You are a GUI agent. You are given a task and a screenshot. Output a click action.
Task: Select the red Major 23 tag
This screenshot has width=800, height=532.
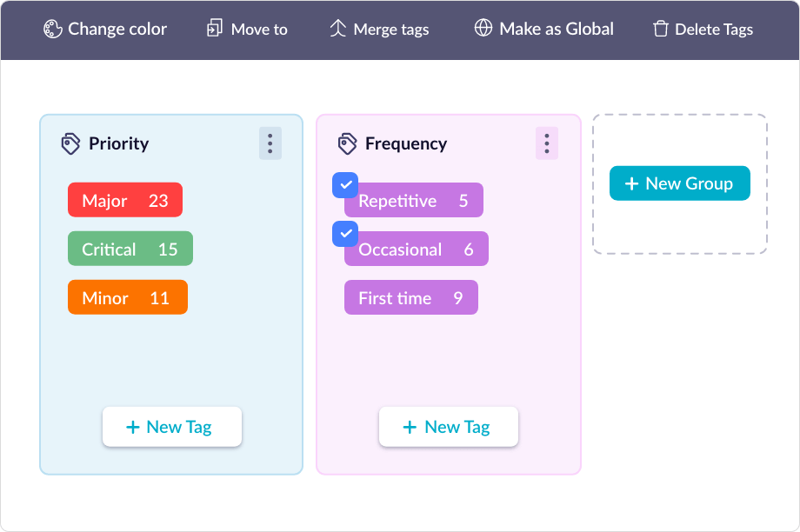pos(124,200)
